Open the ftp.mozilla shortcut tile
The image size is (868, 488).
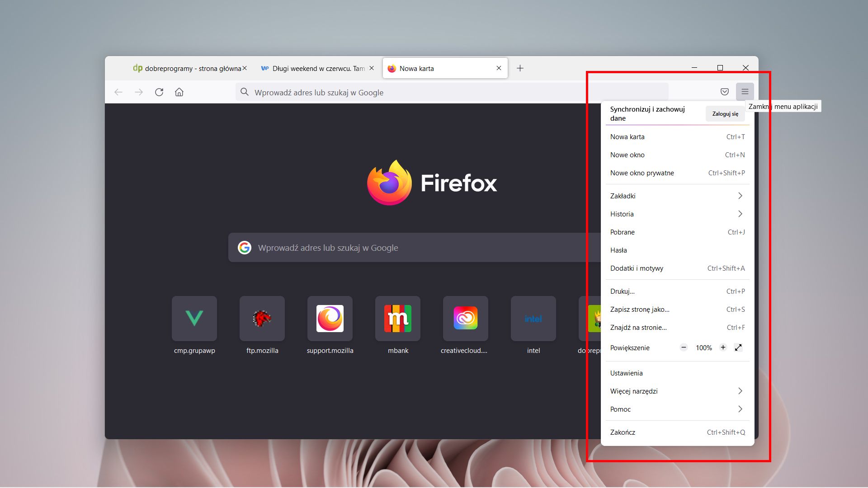point(262,319)
